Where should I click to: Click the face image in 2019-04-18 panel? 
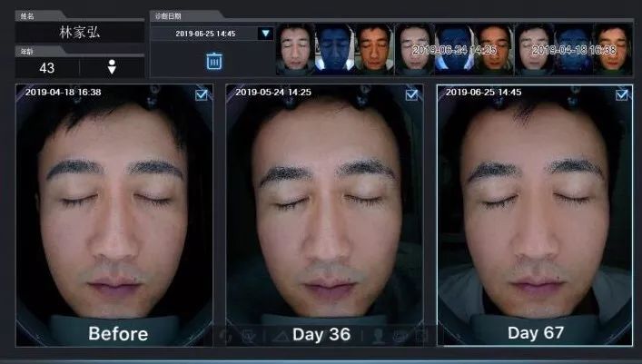pyautogui.click(x=114, y=215)
